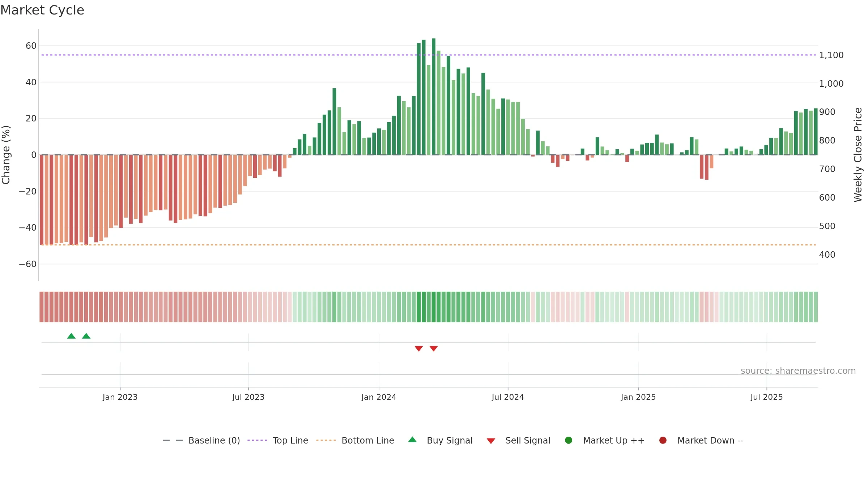Click the red Market Down -- legend dot

(663, 440)
